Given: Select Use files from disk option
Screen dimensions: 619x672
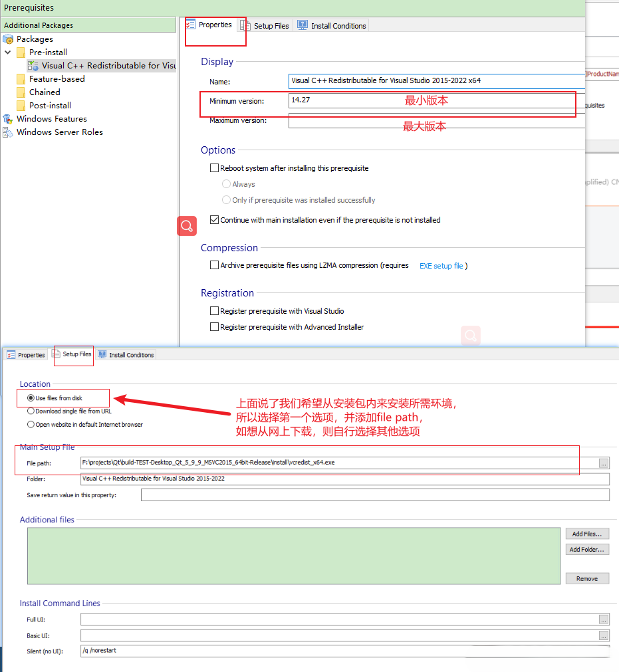Looking at the screenshot, I should [31, 397].
